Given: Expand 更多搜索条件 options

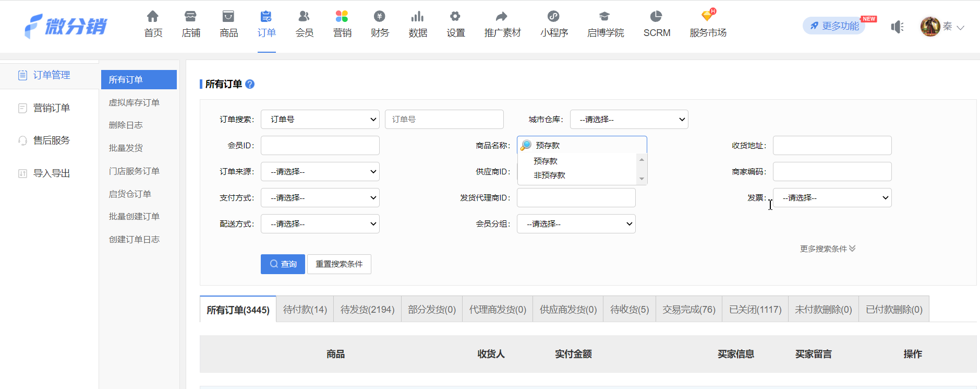Looking at the screenshot, I should (x=827, y=249).
